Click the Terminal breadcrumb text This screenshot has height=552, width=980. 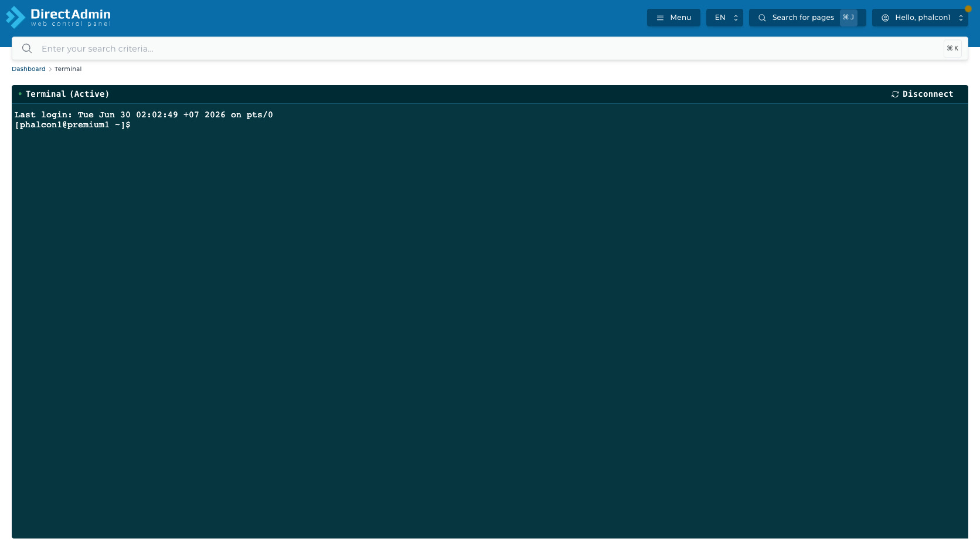68,69
